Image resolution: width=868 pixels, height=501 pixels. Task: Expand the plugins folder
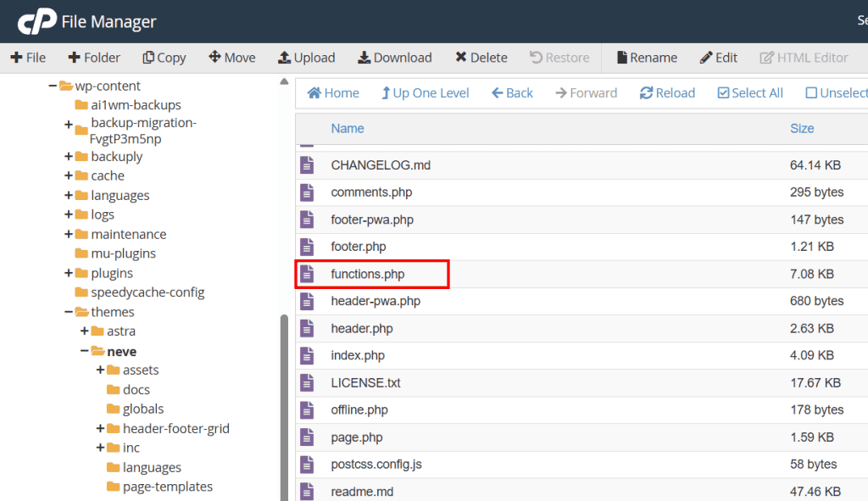coord(69,273)
